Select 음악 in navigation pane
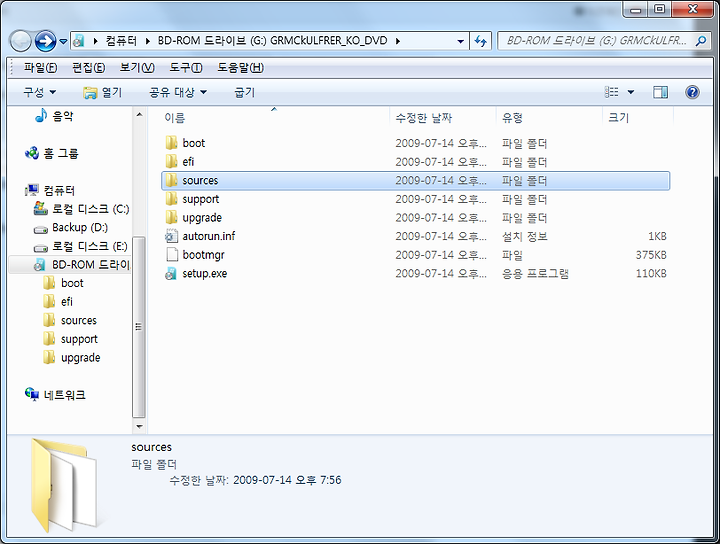Screen dimensions: 720x544 [55, 116]
